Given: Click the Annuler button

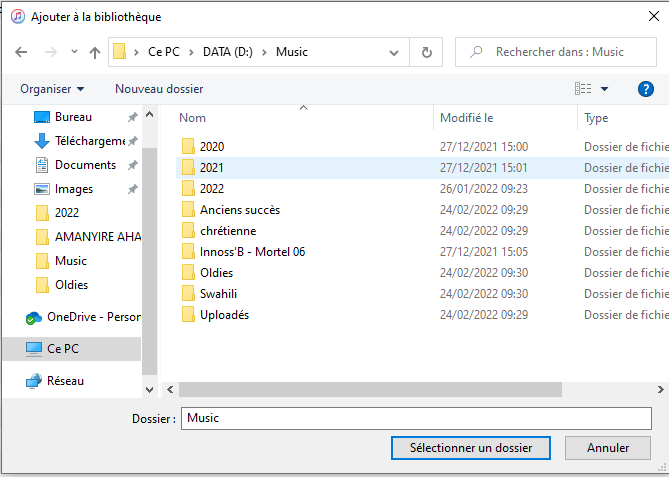Looking at the screenshot, I should coord(608,448).
